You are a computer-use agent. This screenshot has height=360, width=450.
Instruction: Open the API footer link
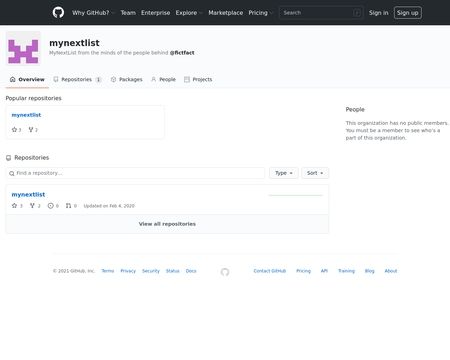[x=324, y=271]
